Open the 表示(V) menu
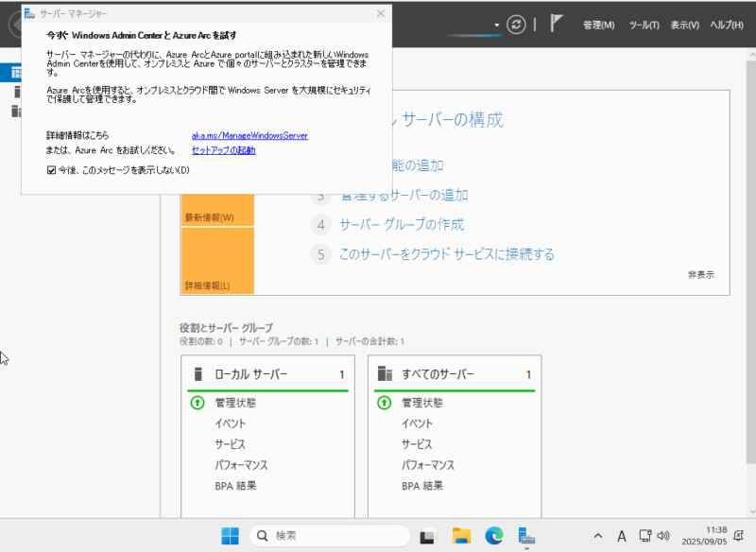756x552 pixels. click(x=684, y=26)
